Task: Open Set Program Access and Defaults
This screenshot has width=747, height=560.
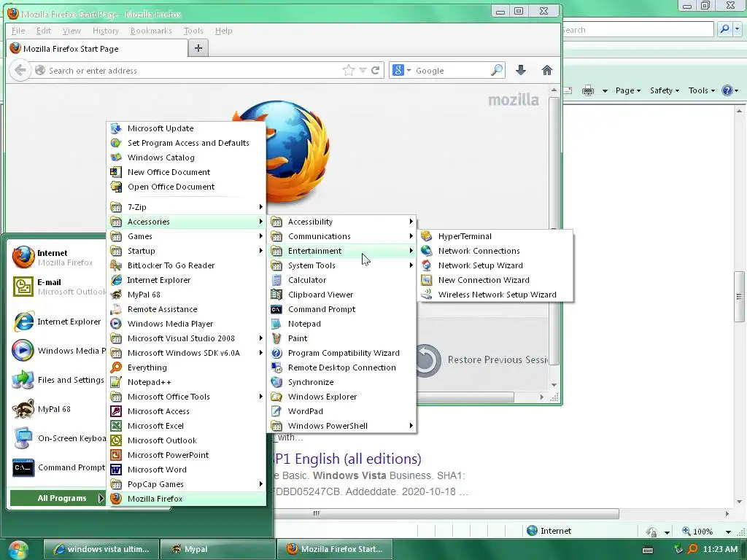Action: [186, 143]
